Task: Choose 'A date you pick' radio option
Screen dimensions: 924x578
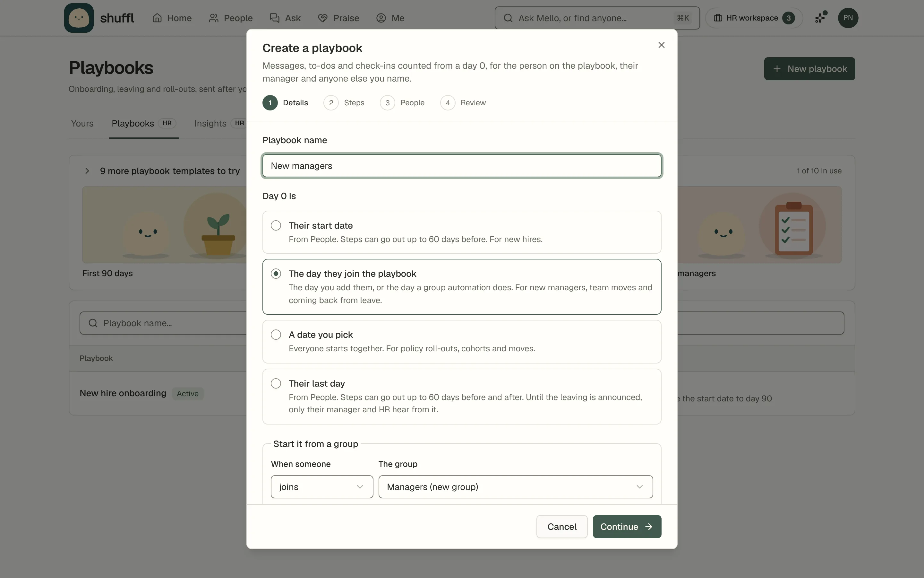Action: tap(276, 335)
